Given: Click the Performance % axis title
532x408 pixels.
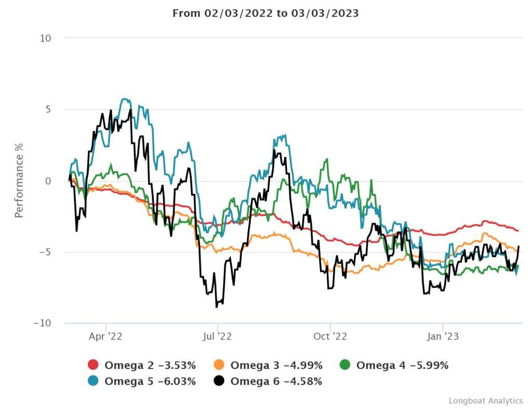Looking at the screenshot, I should (x=19, y=180).
